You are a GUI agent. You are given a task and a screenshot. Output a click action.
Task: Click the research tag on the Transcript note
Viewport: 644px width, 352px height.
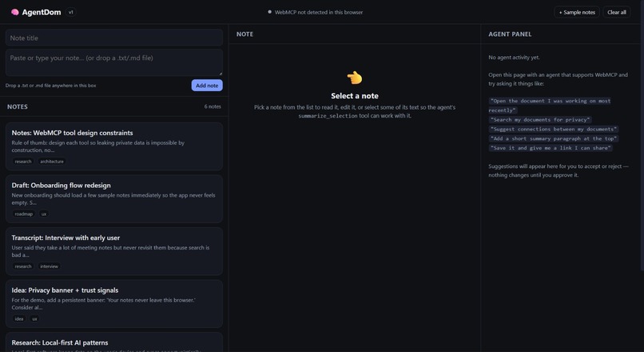pos(23,266)
